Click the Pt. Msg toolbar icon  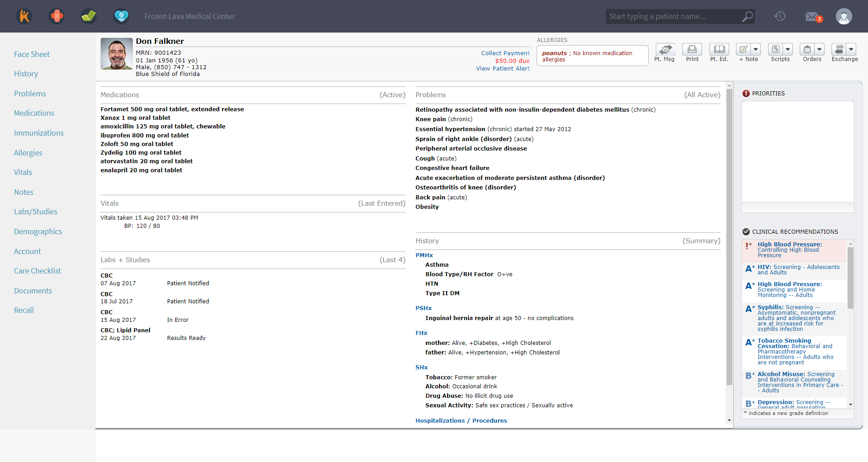tap(665, 49)
